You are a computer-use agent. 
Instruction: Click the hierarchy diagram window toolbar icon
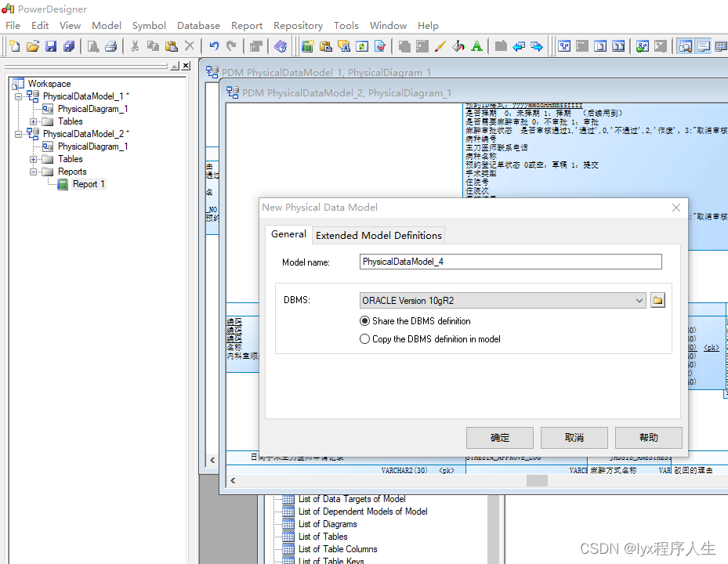click(564, 46)
